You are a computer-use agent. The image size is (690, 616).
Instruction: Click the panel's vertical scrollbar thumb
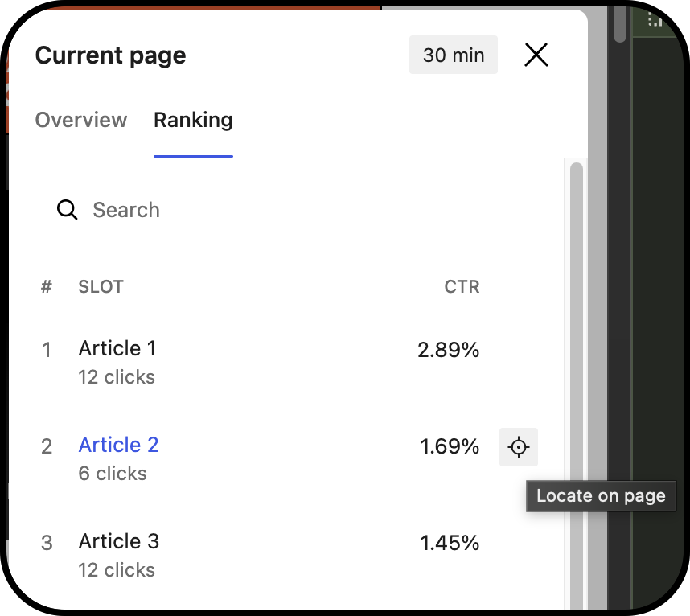click(577, 387)
